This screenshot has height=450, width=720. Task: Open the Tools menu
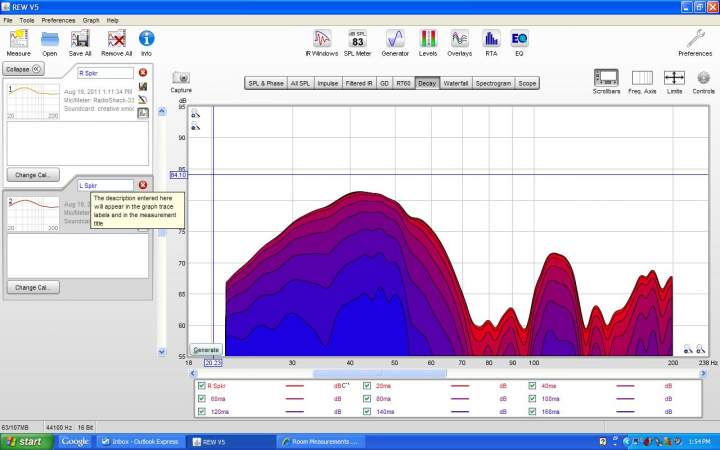coord(27,20)
